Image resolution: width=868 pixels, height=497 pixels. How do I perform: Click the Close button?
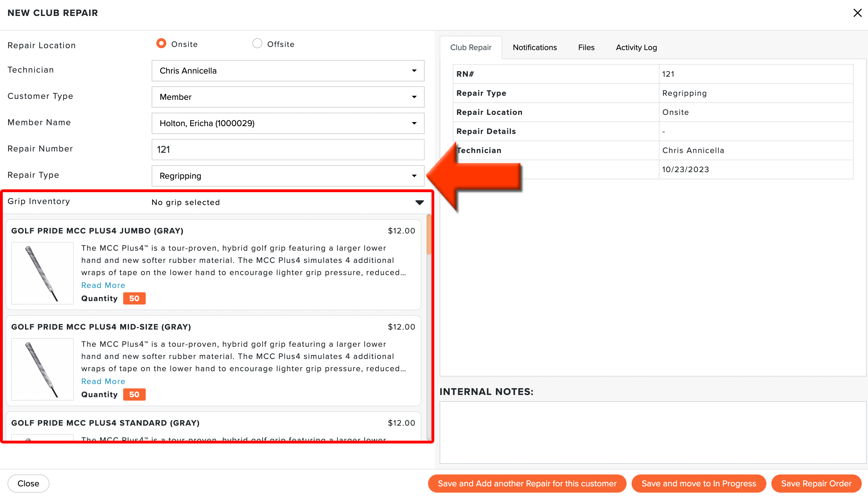(28, 483)
